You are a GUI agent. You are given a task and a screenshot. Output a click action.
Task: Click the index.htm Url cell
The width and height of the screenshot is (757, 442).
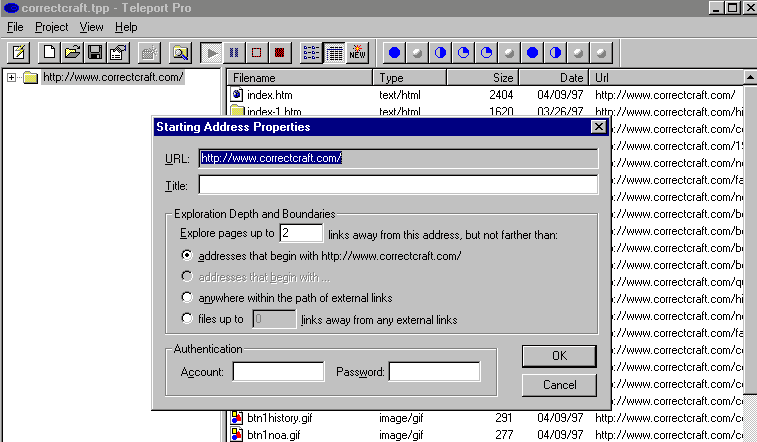[665, 95]
